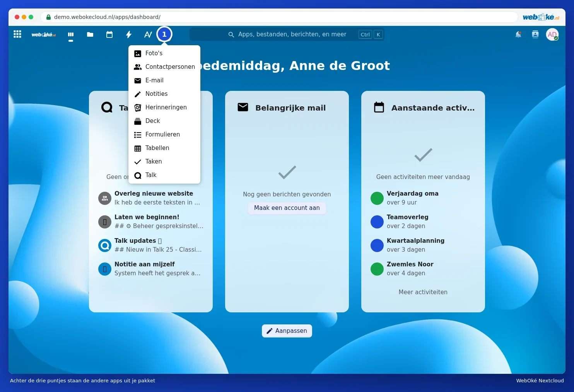Image resolution: width=574 pixels, height=392 pixels.
Task: Open the Dashboard app icon in header
Action: point(71,34)
